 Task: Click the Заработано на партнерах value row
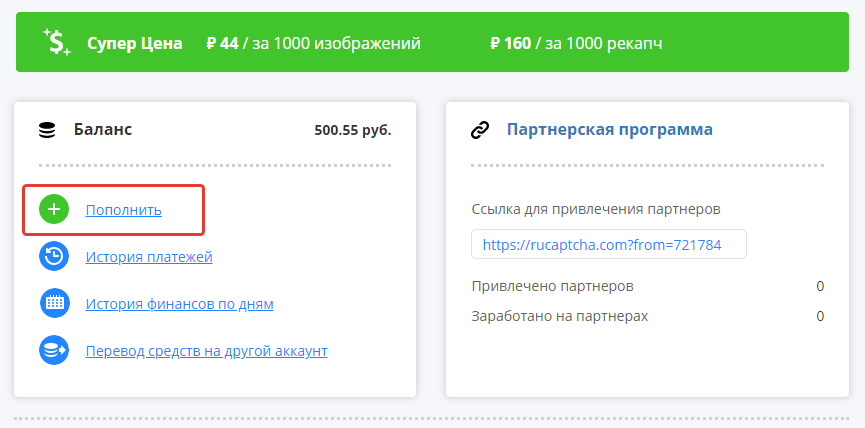click(647, 316)
